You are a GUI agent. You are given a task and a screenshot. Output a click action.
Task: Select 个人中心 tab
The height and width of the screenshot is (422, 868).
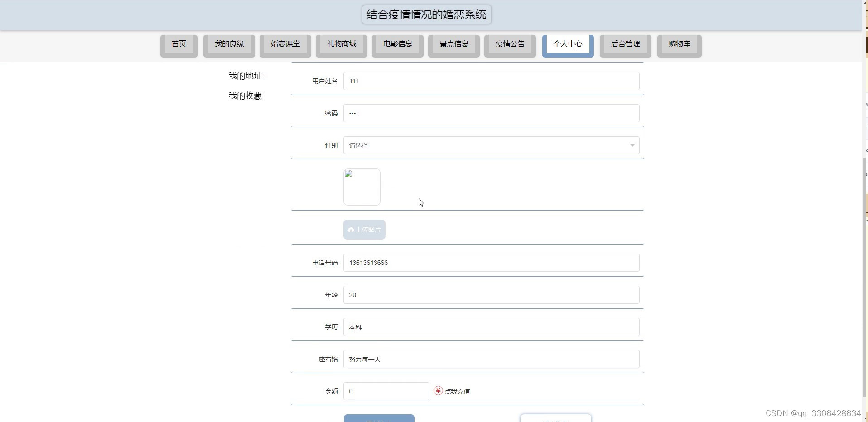coord(568,46)
